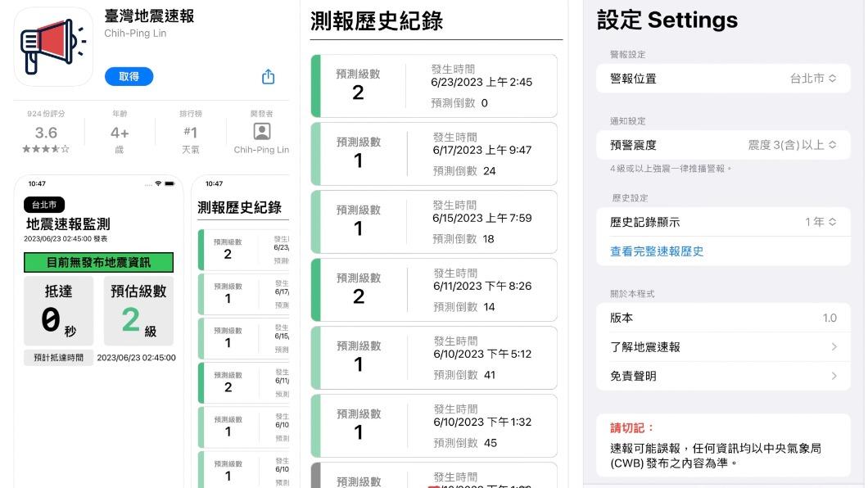868x488 pixels.
Task: Open the 警報位置 台北市 dropdown
Action: coord(723,79)
